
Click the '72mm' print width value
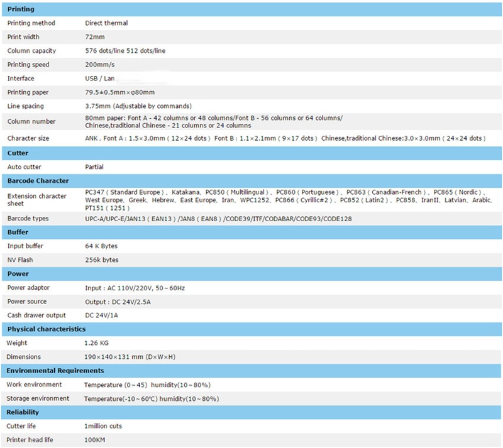point(95,37)
